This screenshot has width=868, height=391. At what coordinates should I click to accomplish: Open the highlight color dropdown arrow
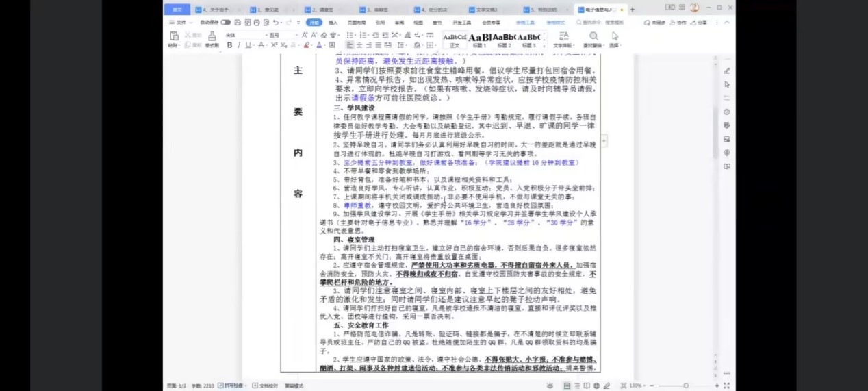pyautogui.click(x=312, y=45)
